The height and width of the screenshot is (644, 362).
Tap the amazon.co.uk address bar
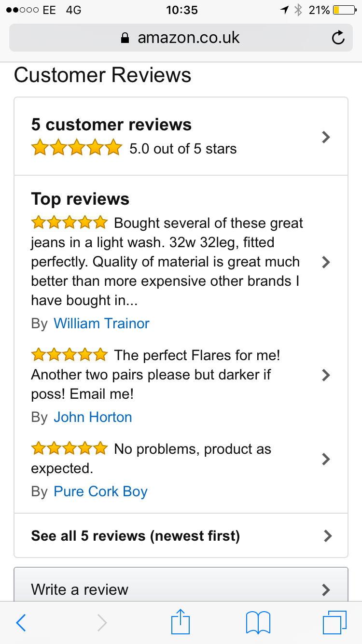(x=188, y=38)
